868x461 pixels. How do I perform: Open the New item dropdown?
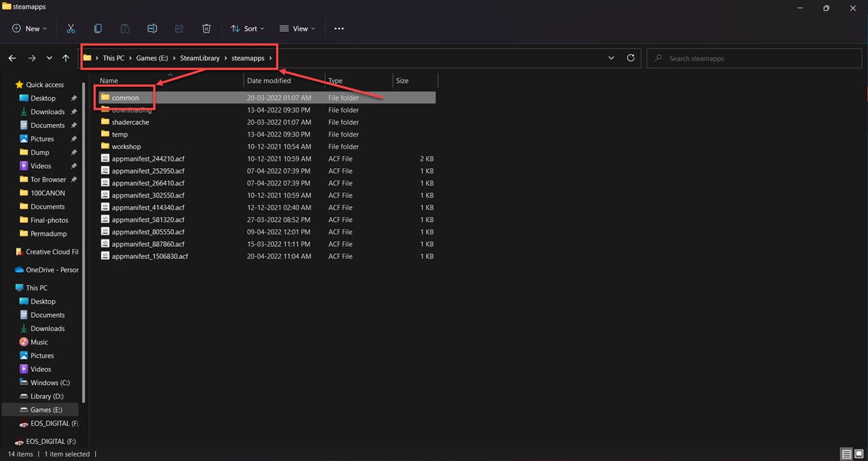click(x=29, y=28)
